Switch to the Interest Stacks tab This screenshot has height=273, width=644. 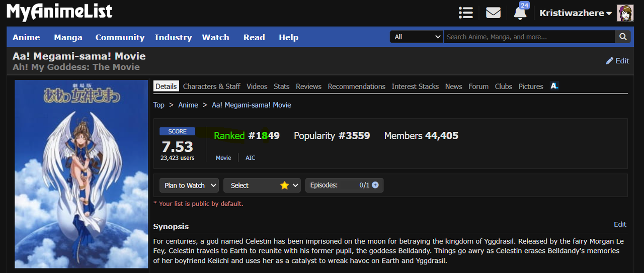[415, 86]
